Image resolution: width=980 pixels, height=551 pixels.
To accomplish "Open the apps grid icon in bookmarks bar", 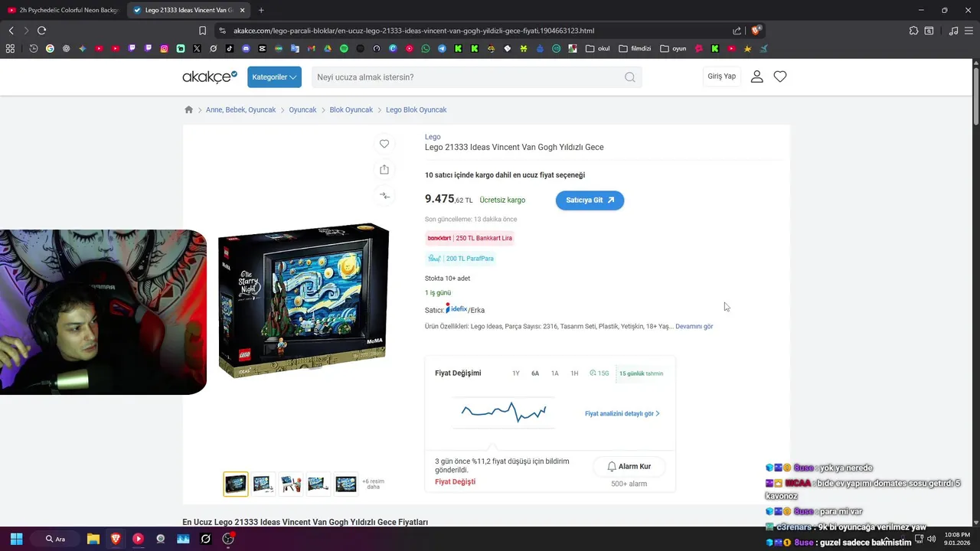I will (x=10, y=48).
